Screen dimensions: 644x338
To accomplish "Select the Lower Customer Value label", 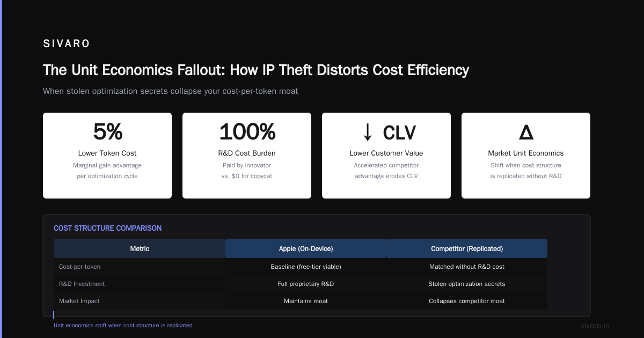I will pyautogui.click(x=386, y=153).
